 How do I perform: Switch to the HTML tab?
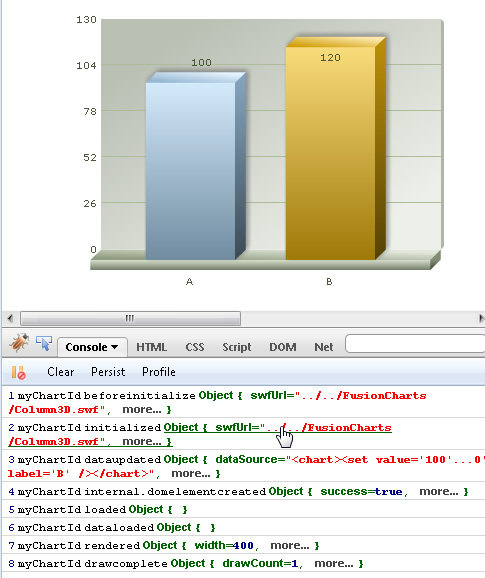point(151,347)
